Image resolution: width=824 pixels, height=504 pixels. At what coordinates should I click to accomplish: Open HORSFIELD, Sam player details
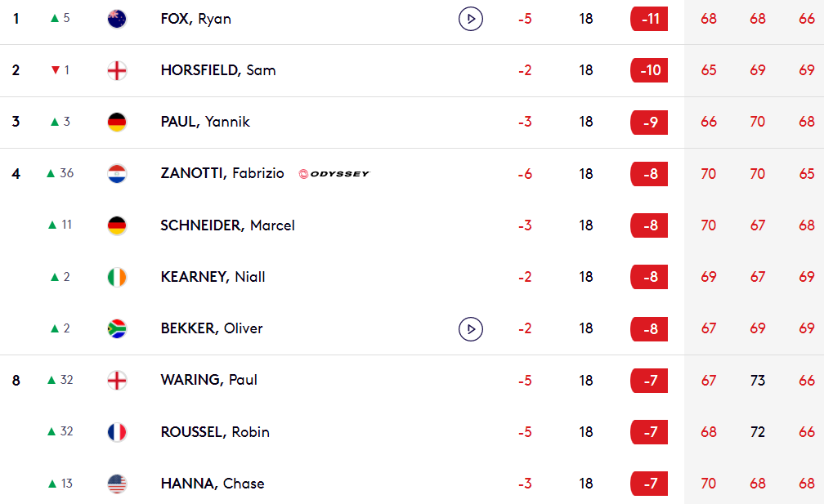point(218,70)
